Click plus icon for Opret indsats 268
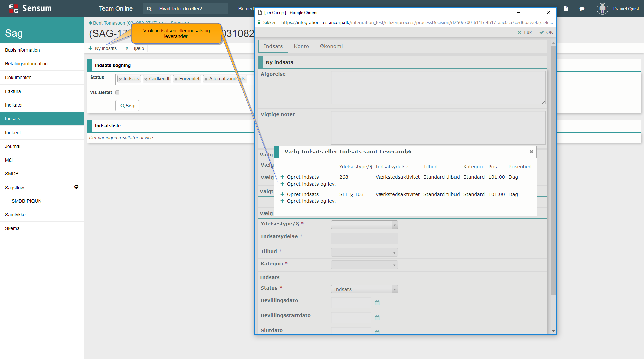The image size is (644, 359). tap(282, 177)
